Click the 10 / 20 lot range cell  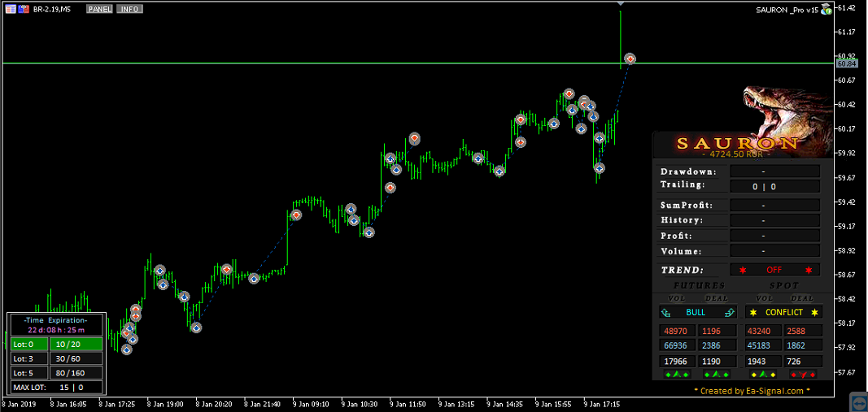pyautogui.click(x=76, y=344)
